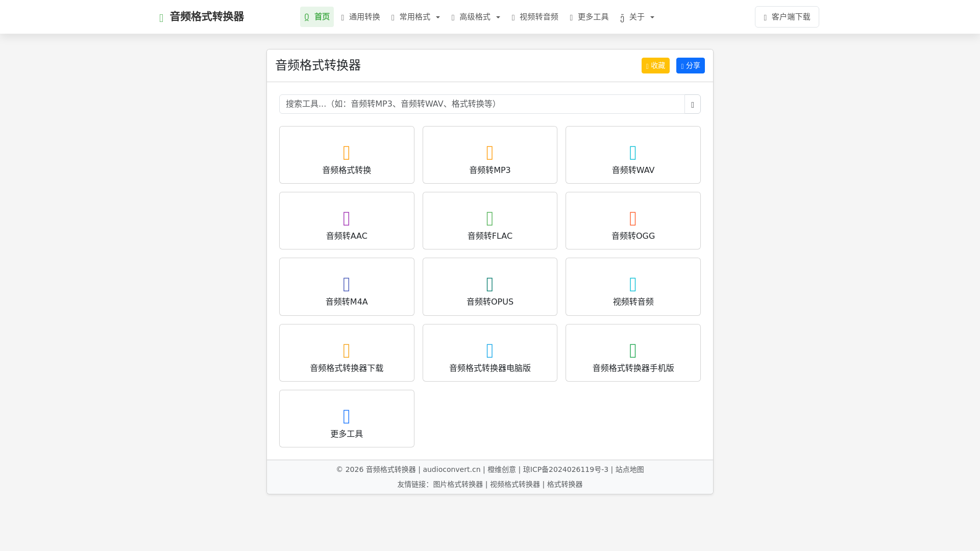Click the 音频格式转换器下载 card icon
The height and width of the screenshot is (551, 980).
click(347, 350)
